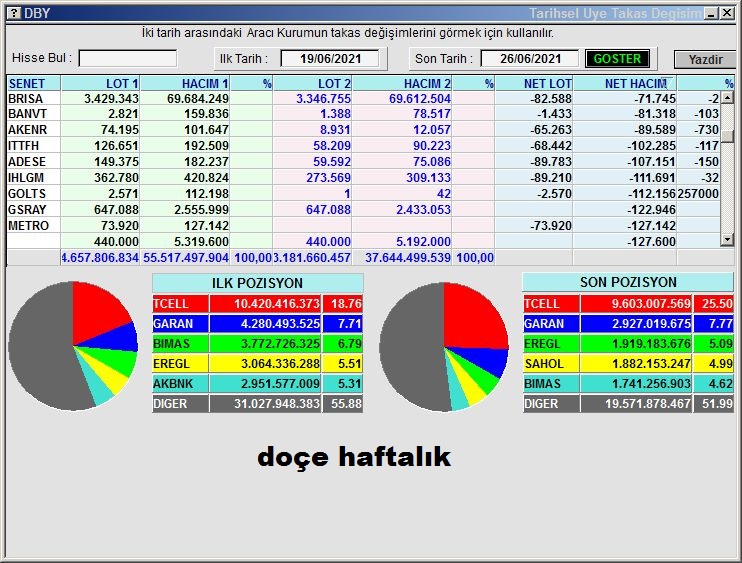Click cyan AKBNK label in ILK POZISYON
The width and height of the screenshot is (742, 563).
tap(180, 384)
